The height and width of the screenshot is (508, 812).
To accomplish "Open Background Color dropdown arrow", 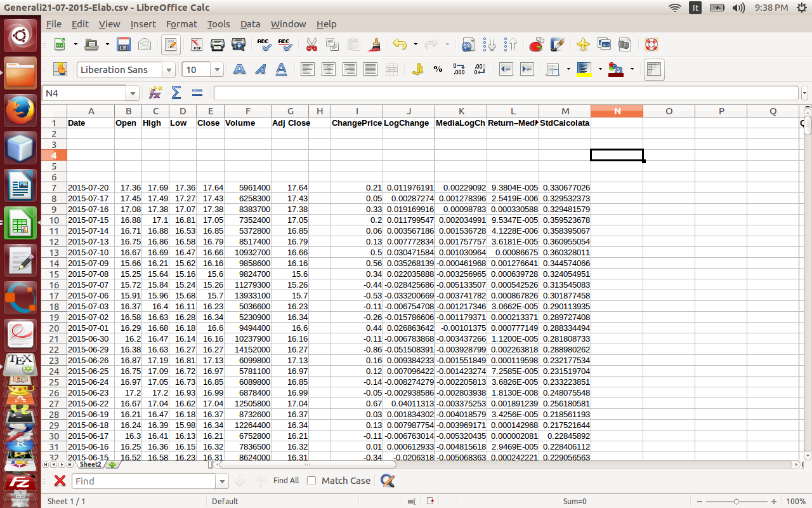I will point(600,69).
